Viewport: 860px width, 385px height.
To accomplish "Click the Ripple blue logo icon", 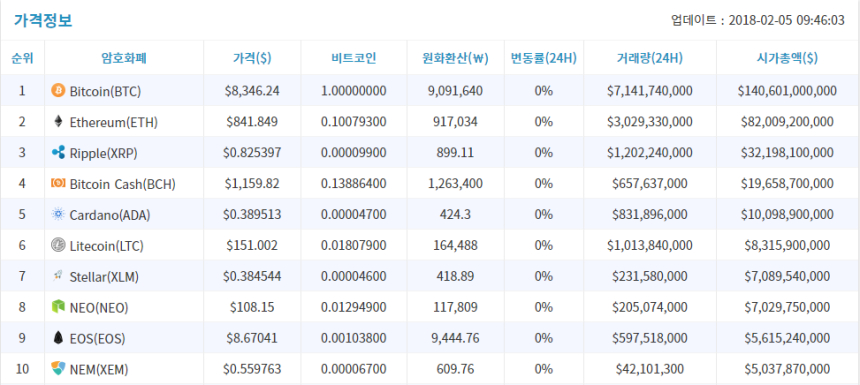I will pyautogui.click(x=58, y=152).
